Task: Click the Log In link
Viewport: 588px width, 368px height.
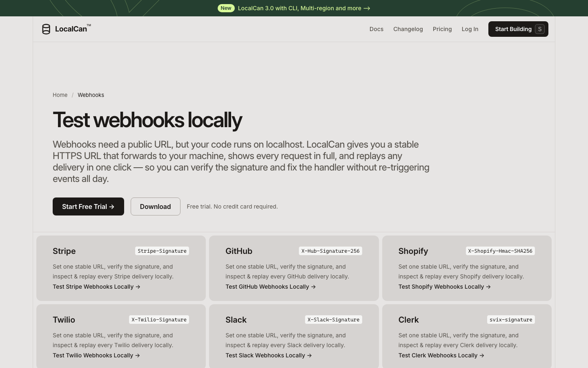Action: click(470, 29)
